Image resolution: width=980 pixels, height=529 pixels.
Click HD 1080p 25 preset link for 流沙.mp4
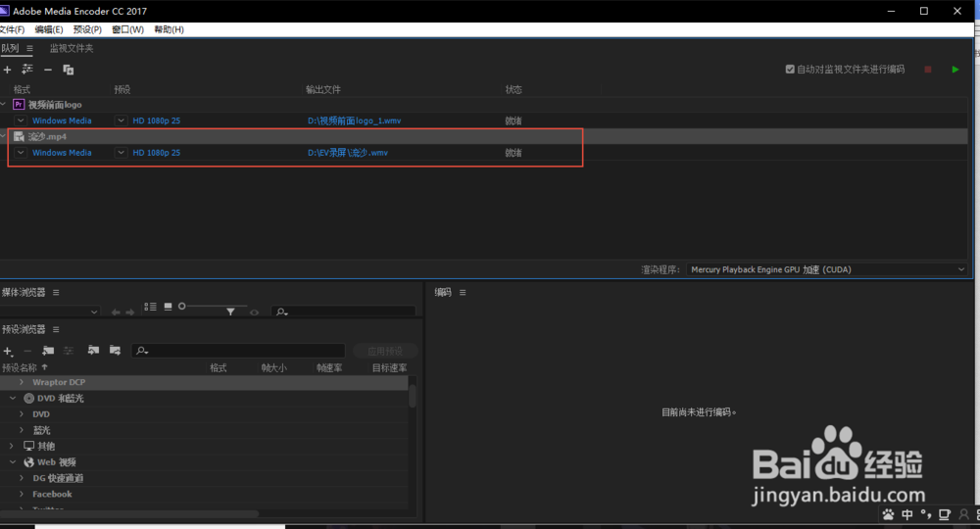(156, 153)
